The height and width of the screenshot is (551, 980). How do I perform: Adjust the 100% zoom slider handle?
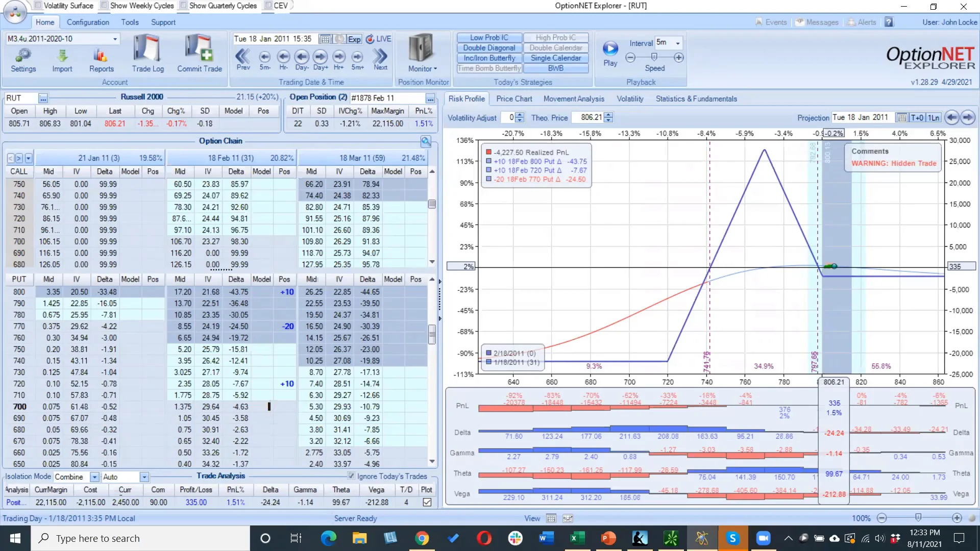pos(918,518)
